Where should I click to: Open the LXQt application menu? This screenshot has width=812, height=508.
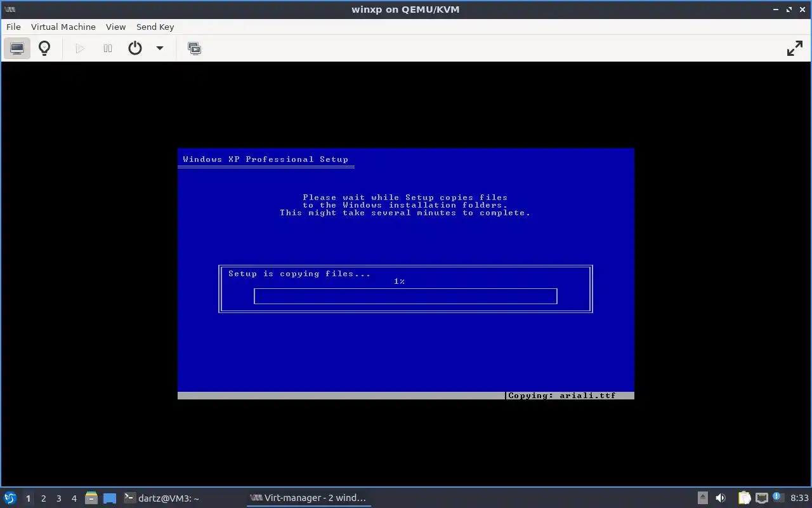pyautogui.click(x=10, y=498)
